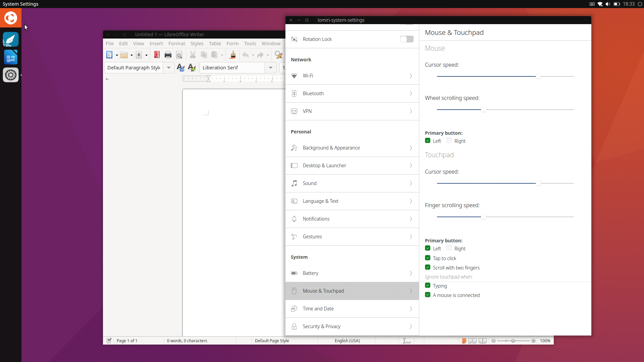This screenshot has width=644, height=362.
Task: Open the battery indicator in top panel
Action: [616, 4]
